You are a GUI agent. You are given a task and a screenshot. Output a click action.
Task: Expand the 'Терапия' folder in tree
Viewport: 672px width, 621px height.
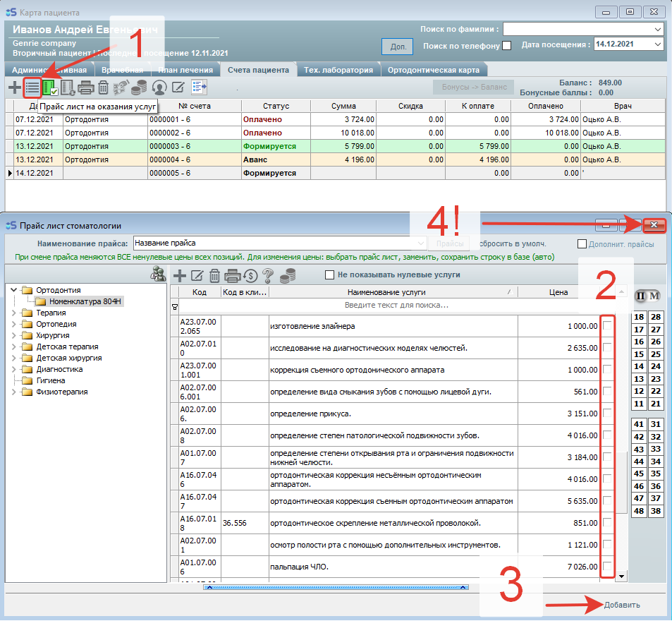pos(16,313)
